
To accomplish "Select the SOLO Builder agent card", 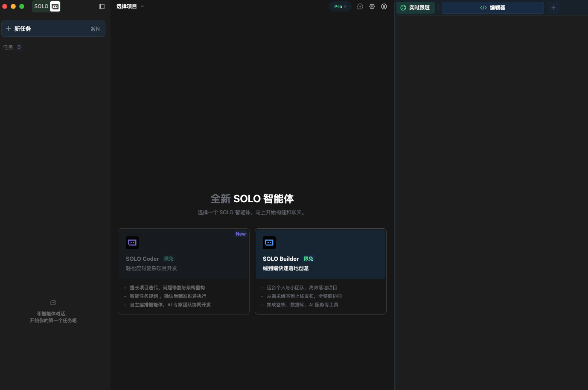I will click(320, 271).
